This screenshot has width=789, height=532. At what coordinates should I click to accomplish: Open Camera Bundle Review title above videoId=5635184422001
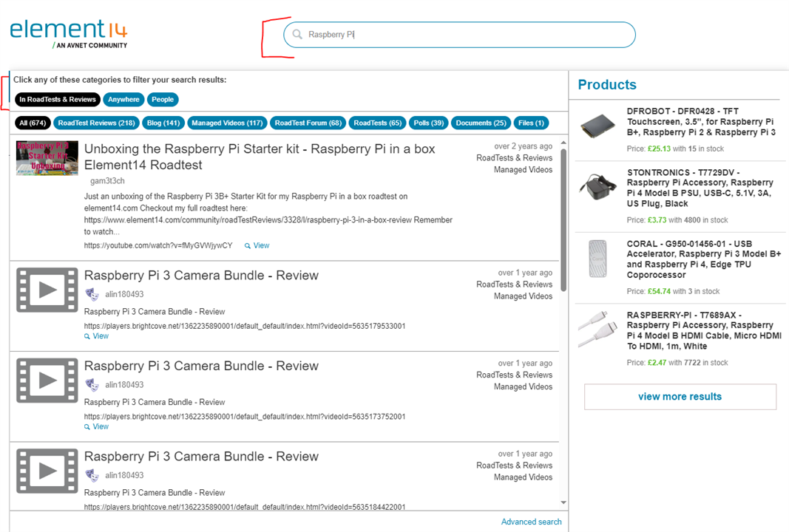click(201, 457)
